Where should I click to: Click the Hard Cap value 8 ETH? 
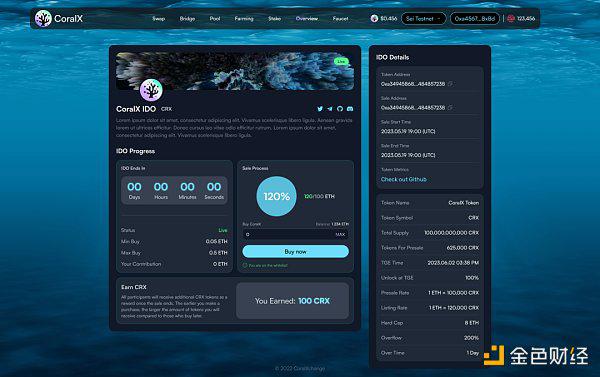pos(472,323)
